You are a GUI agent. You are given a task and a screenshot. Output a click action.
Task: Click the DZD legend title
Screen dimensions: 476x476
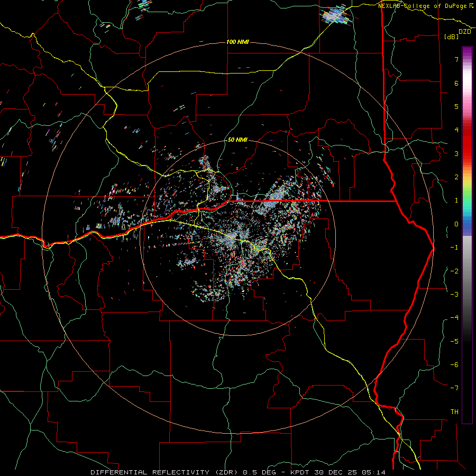(465, 32)
